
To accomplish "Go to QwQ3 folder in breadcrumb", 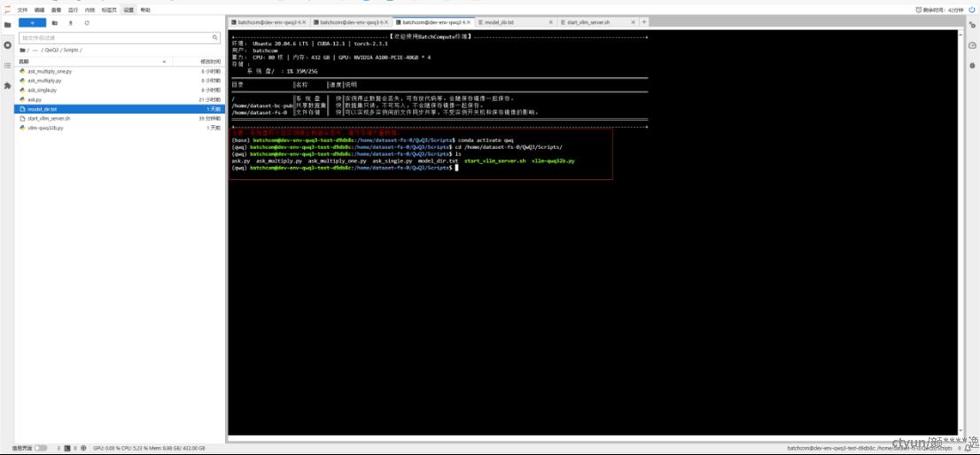I will point(51,50).
